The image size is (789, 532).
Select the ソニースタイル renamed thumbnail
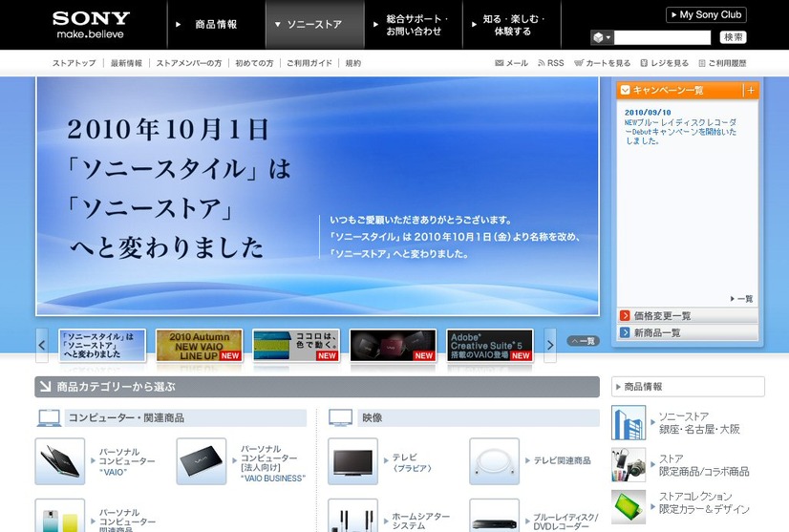102,345
